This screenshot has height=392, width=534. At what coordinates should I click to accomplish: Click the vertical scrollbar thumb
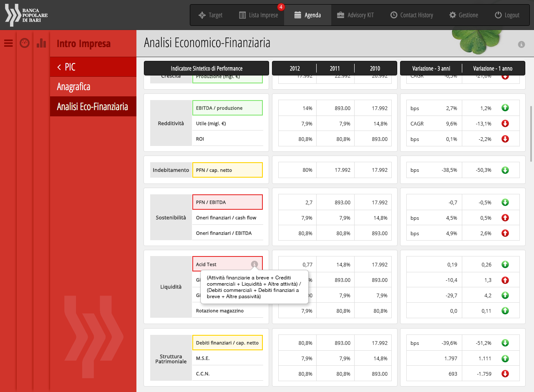point(531,133)
